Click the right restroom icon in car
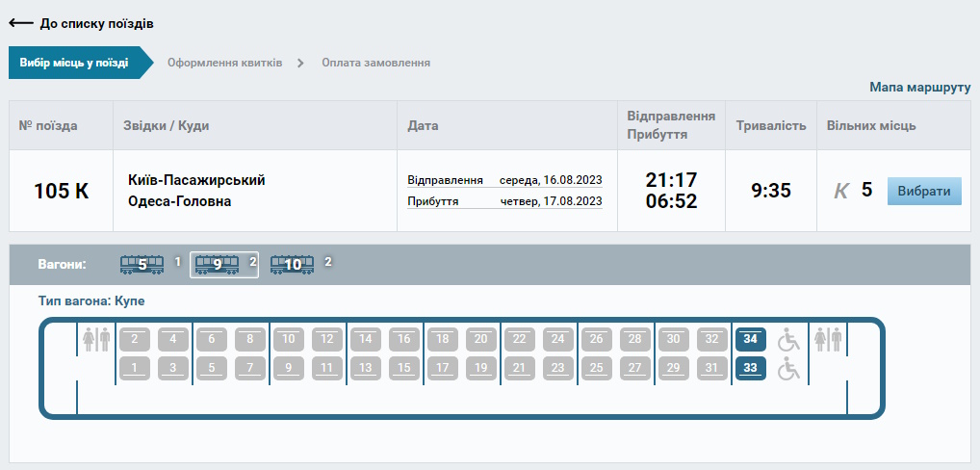This screenshot has width=980, height=470. tap(828, 340)
